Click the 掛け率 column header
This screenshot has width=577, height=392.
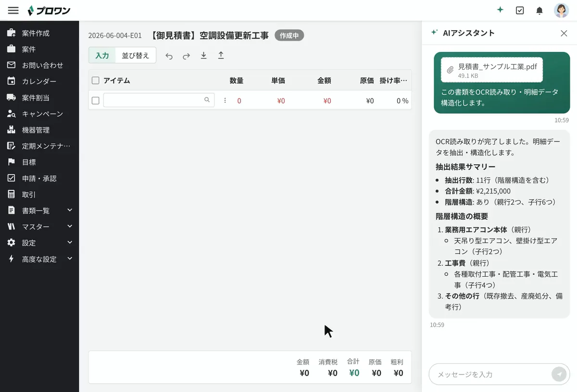tap(393, 81)
